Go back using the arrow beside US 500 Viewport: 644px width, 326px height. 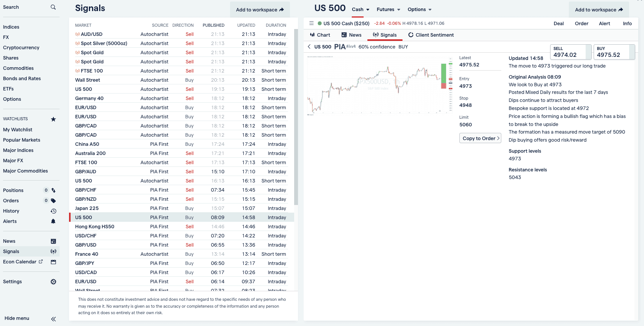point(309,47)
